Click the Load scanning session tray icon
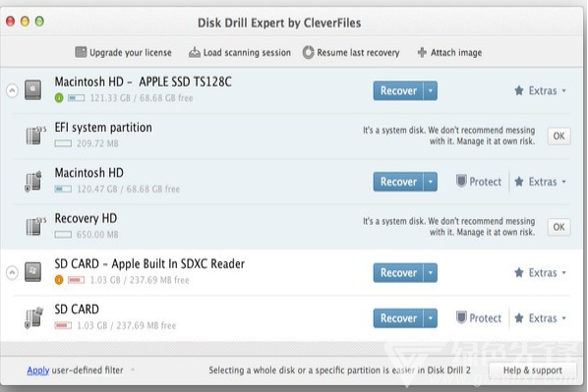This screenshot has height=392, width=588. [195, 52]
